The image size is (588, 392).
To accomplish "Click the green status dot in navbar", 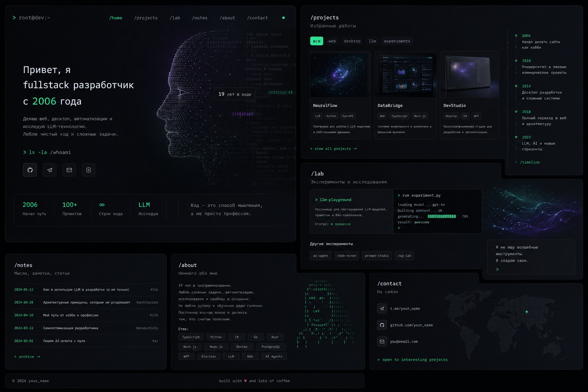I will (283, 18).
